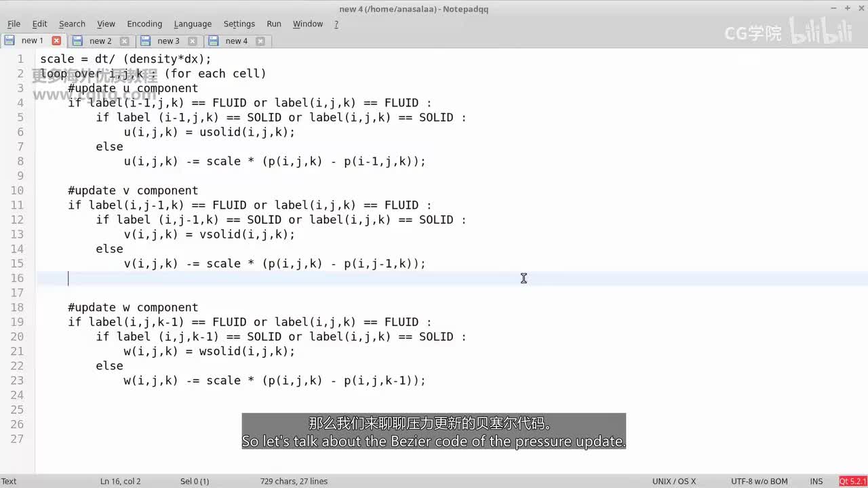Open the ? help menu

click(x=336, y=24)
